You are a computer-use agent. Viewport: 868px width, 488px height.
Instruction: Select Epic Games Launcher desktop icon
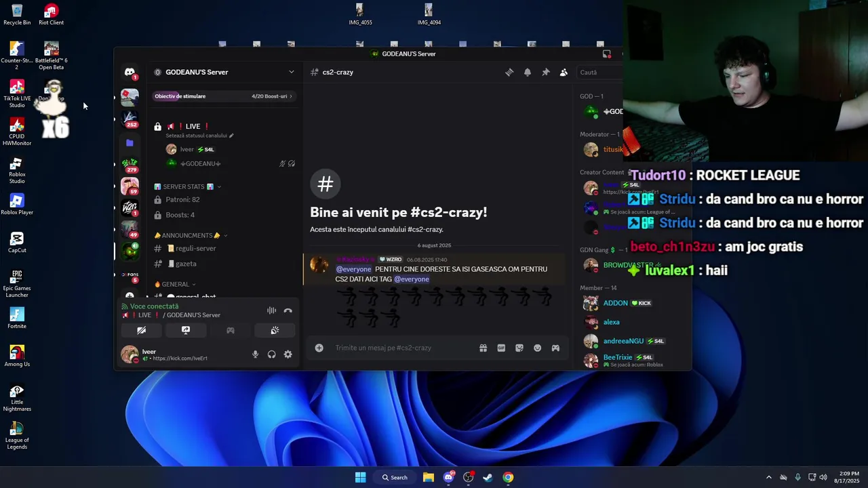(17, 283)
